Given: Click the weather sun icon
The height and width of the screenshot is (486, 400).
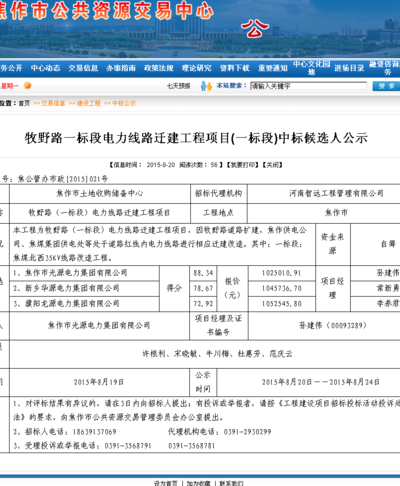Looking at the screenshot, I should pos(28,86).
